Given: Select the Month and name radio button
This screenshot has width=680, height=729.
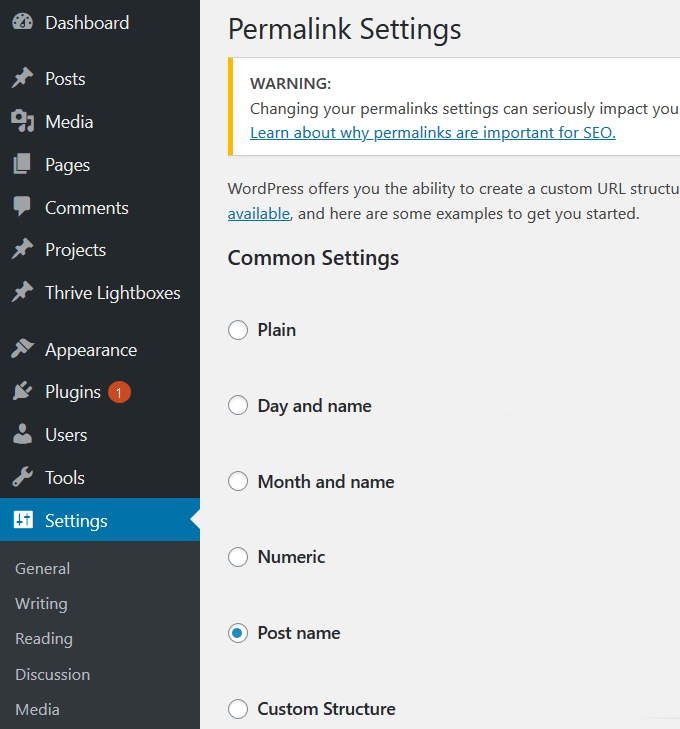Looking at the screenshot, I should pos(238,482).
